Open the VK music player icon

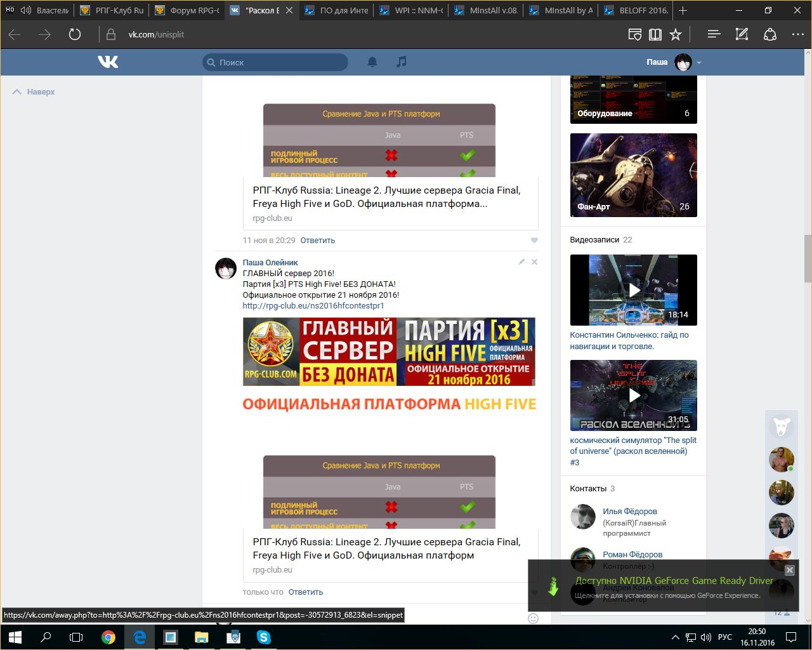click(x=401, y=62)
